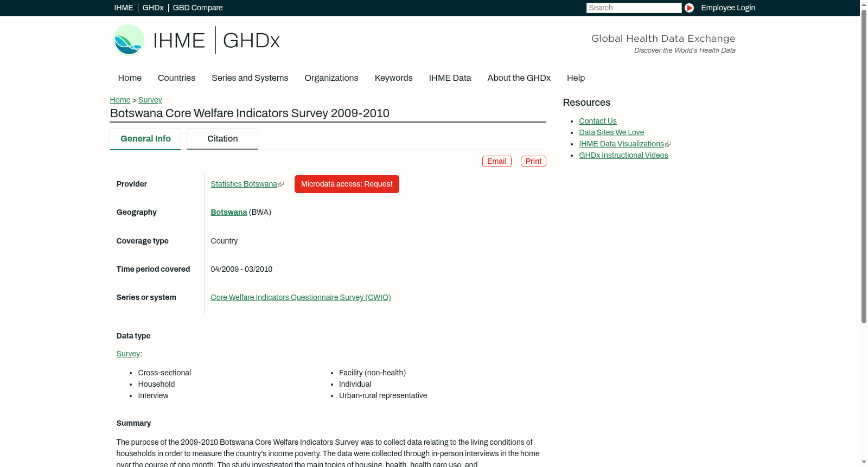
Task: Click the Email button
Action: (497, 161)
